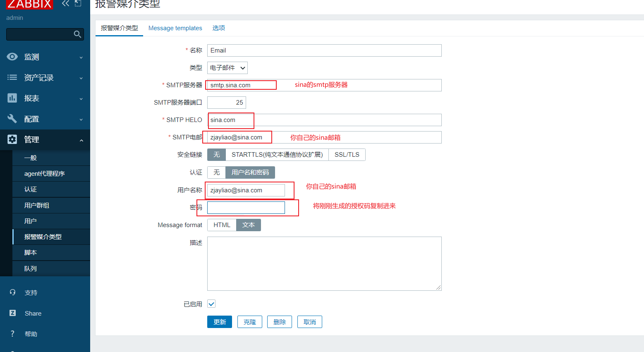
Task: Collapse the sidebar with double-chevron icon
Action: click(x=65, y=3)
